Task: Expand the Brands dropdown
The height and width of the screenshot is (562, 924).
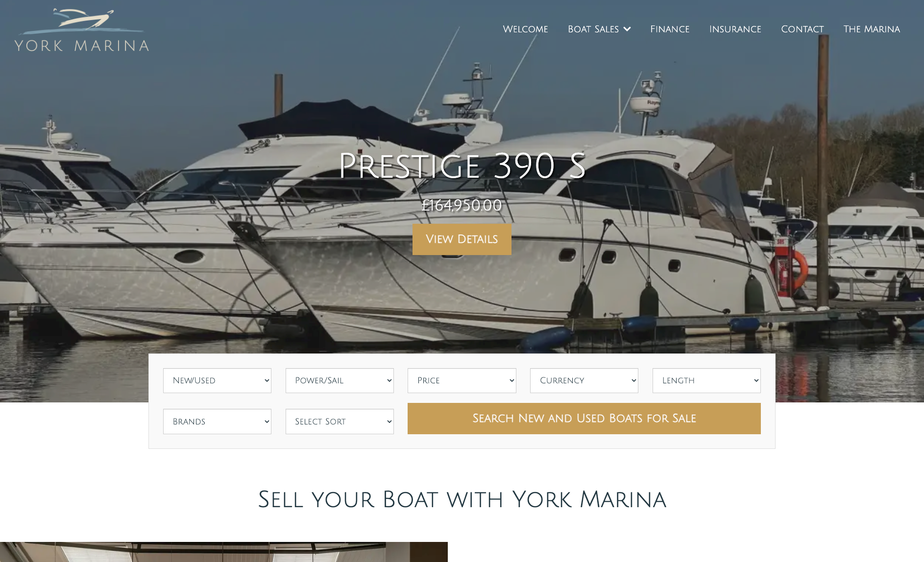Action: pyautogui.click(x=217, y=421)
